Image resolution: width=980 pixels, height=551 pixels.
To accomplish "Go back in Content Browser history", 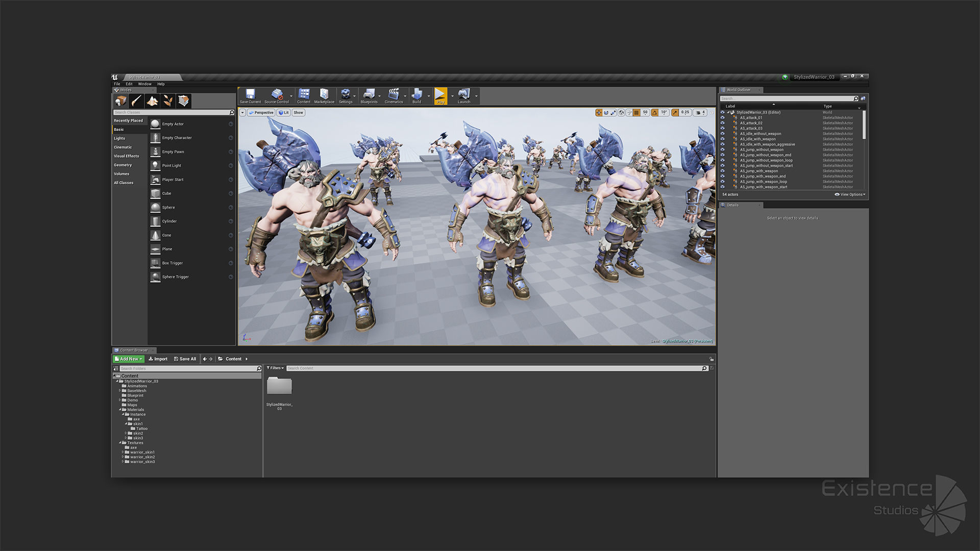I will [x=205, y=359].
